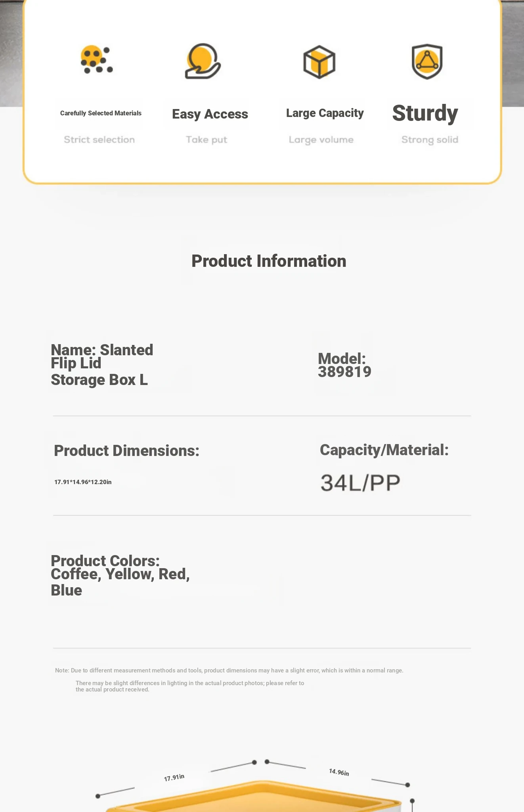The image size is (524, 812).
Task: Click the Slanted Flip Lid Storage Box name
Action: click(x=102, y=365)
